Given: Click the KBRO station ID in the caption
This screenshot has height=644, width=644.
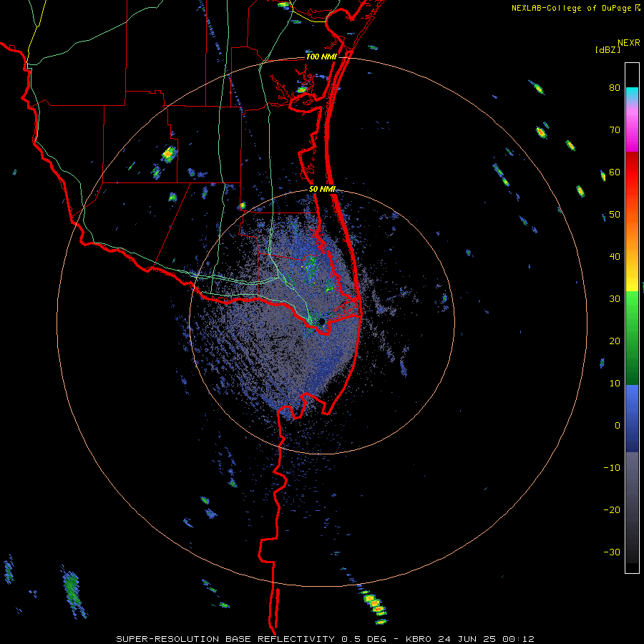Looking at the screenshot, I should (419, 639).
